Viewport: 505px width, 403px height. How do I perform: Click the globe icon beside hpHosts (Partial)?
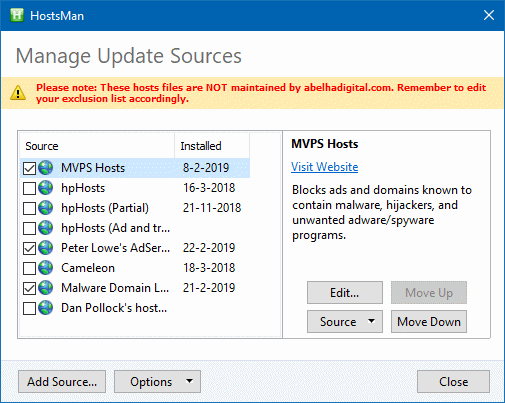(x=45, y=208)
